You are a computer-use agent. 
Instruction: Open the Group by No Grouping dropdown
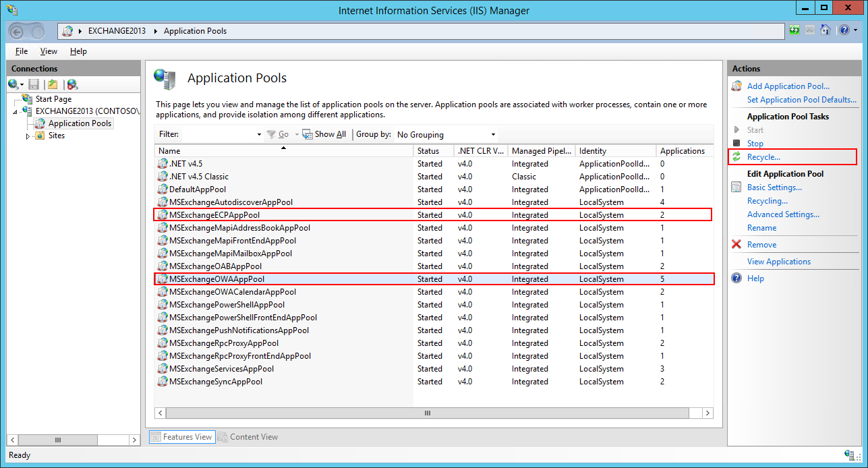click(x=493, y=134)
